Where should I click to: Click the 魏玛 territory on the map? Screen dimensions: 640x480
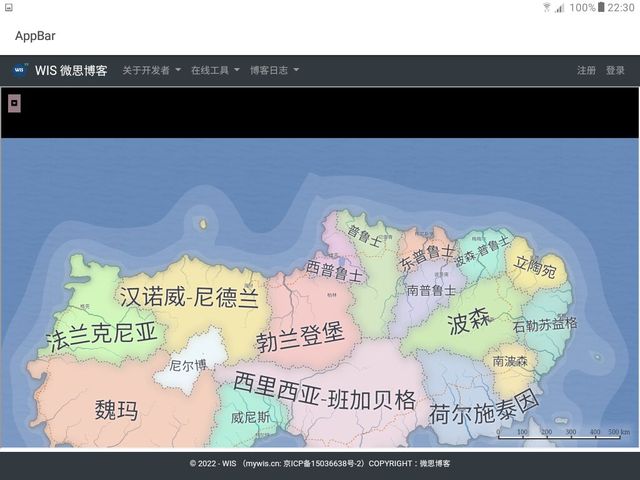click(x=116, y=409)
